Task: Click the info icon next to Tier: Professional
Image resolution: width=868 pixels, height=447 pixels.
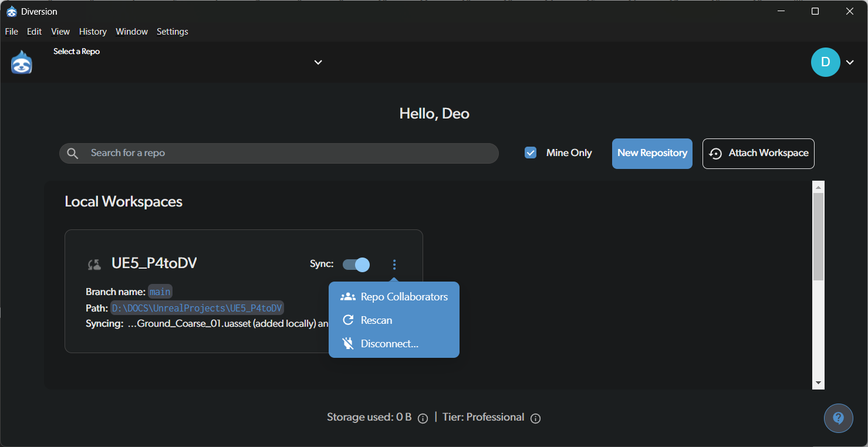Action: (x=535, y=418)
